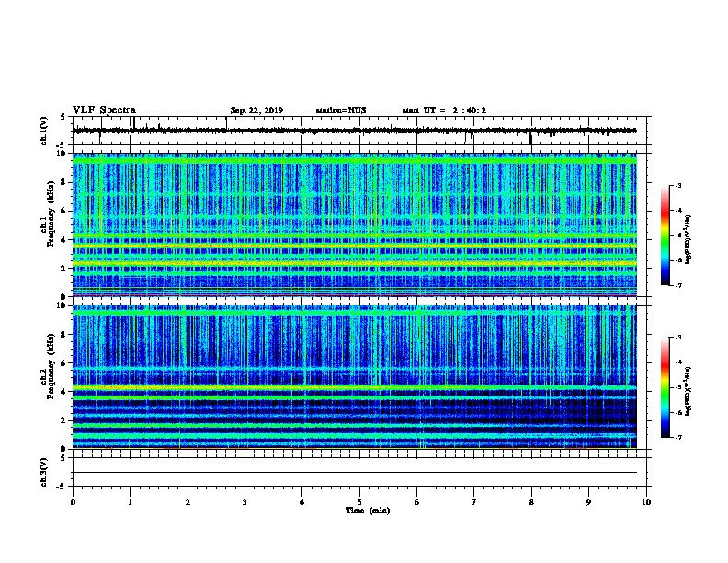Click the "Time (min)" axis title
This screenshot has height=563, width=728.
coord(368,511)
